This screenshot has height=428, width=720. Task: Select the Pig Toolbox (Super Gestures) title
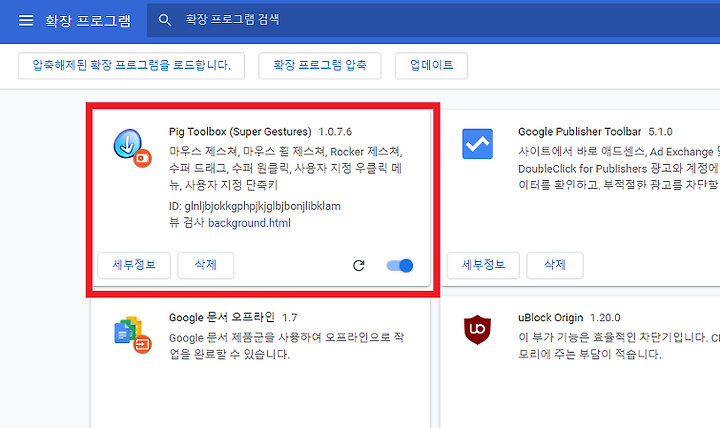(x=240, y=132)
